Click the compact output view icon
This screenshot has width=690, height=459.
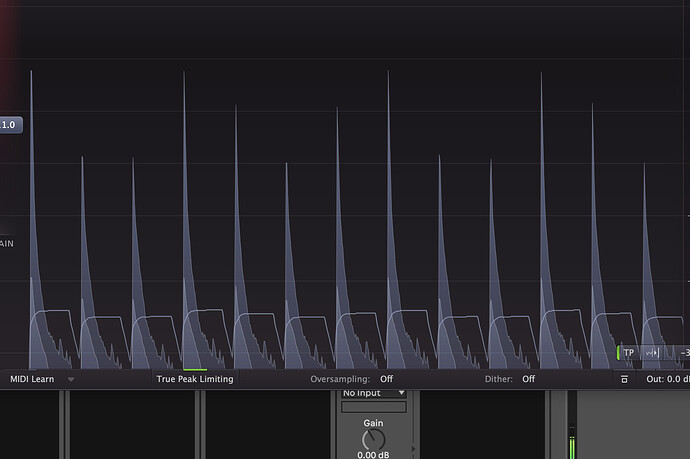624,379
